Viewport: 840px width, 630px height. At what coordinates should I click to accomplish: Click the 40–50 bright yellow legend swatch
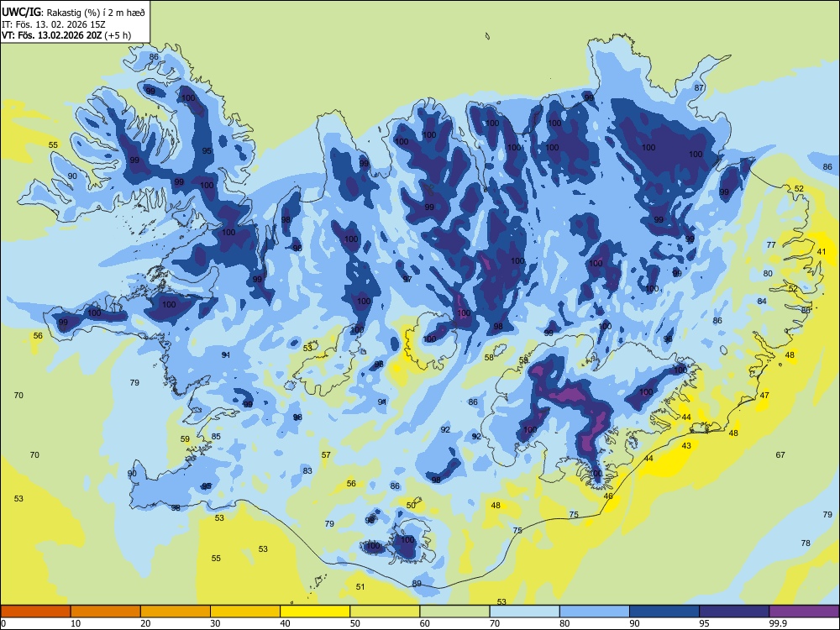pos(315,612)
